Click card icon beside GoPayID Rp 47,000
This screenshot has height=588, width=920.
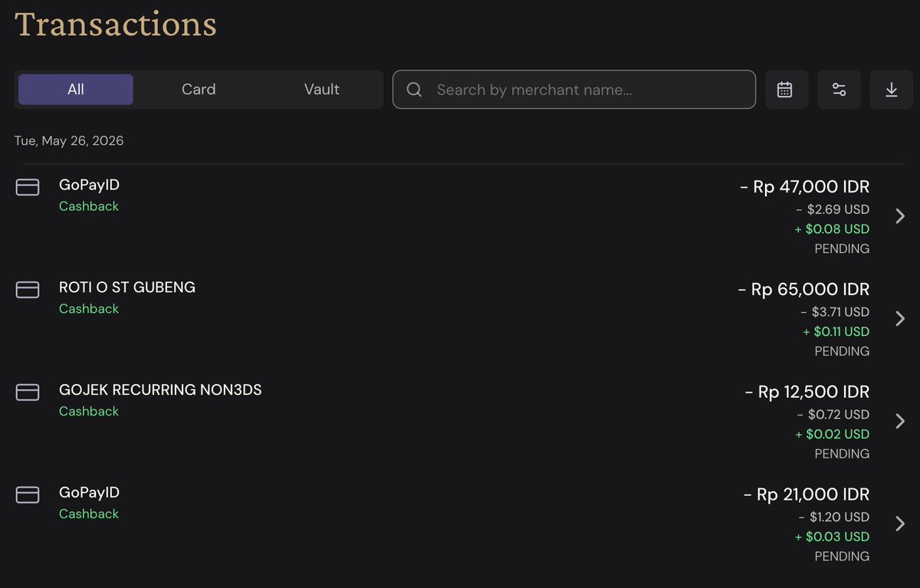tap(28, 187)
